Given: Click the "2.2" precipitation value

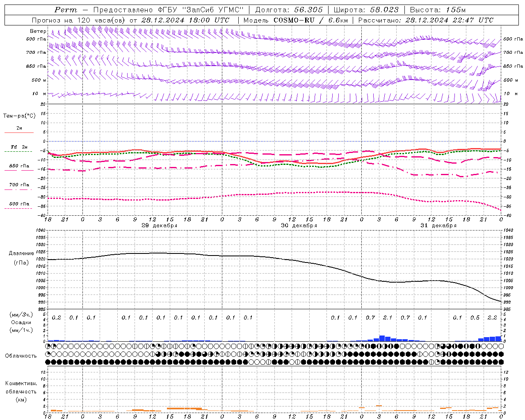Looking at the screenshot, I should coord(492,318).
